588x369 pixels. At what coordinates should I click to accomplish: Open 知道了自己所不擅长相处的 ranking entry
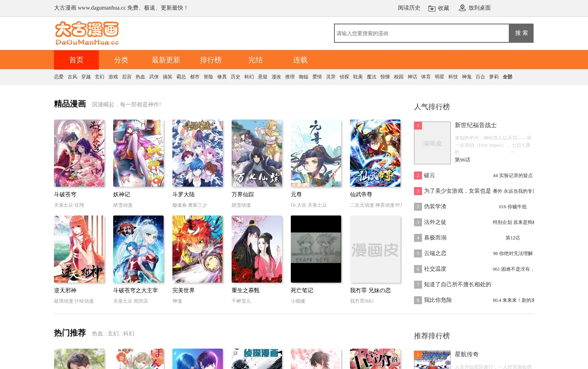point(458,285)
